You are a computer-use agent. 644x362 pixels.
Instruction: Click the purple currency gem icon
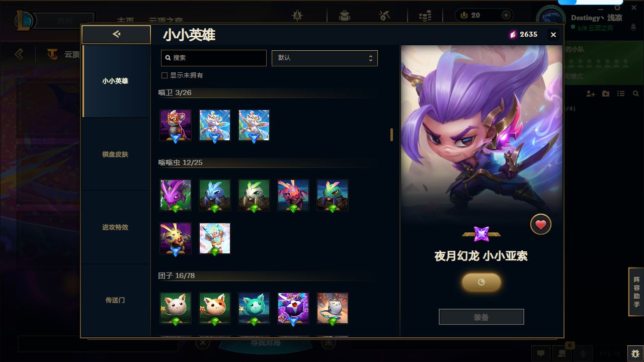tap(513, 34)
